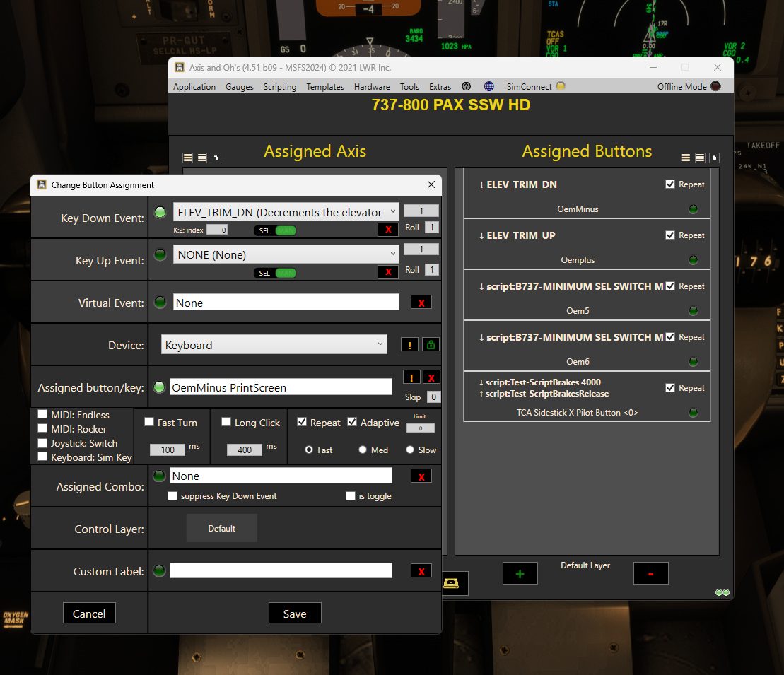Enable Fast Turn checkbox

(x=149, y=422)
